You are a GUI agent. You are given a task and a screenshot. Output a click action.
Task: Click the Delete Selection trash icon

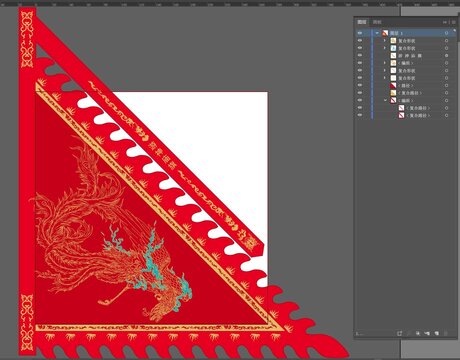tap(446, 333)
